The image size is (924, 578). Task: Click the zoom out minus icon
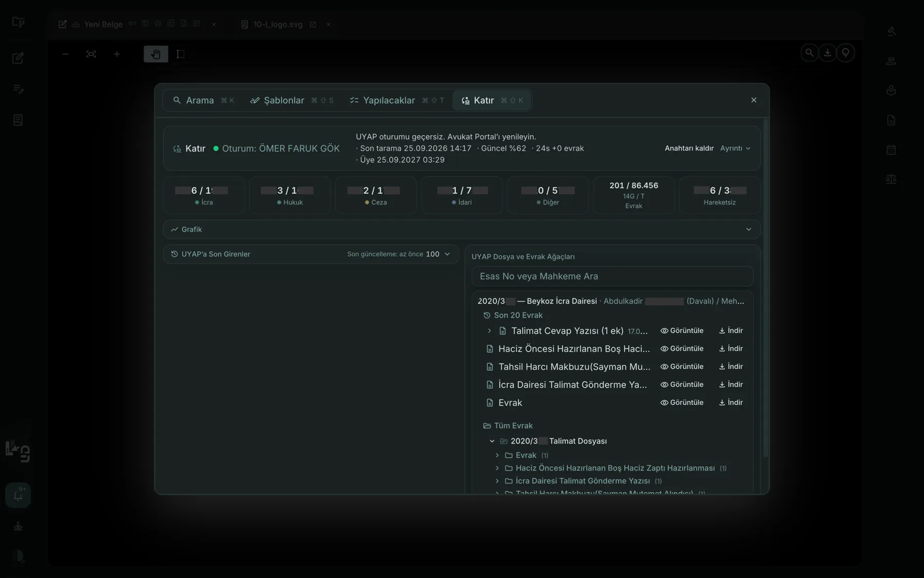(65, 54)
